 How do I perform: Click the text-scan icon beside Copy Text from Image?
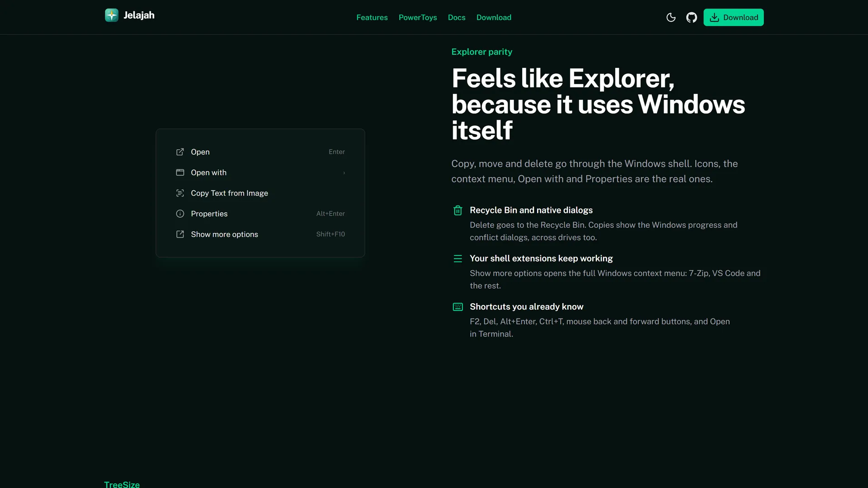[x=180, y=193]
